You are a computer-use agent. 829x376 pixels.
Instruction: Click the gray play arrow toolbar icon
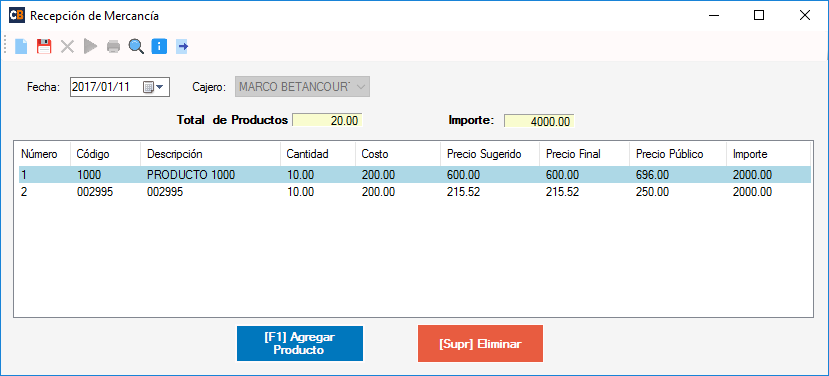point(90,47)
